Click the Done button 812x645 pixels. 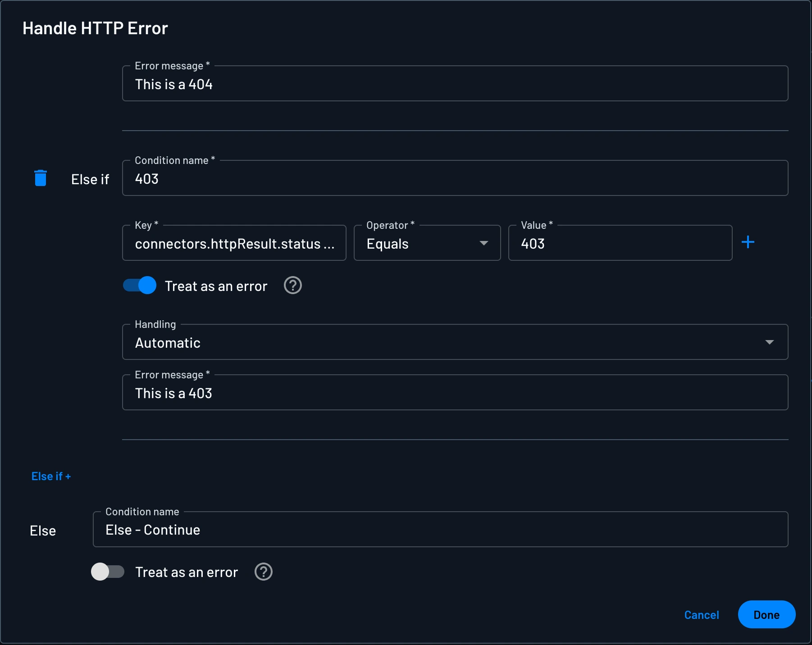point(766,615)
